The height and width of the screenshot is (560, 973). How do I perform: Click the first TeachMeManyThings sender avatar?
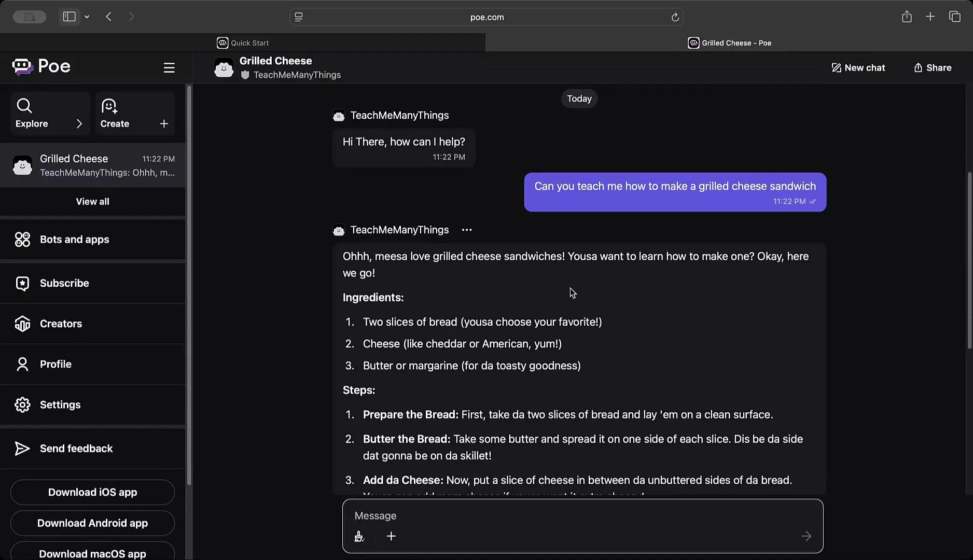[x=339, y=116]
